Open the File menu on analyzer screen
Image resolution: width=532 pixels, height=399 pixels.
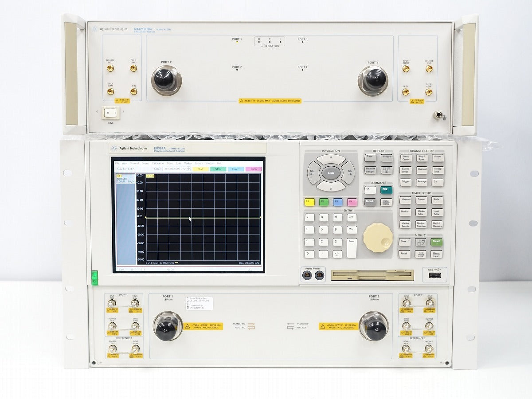coord(117,163)
